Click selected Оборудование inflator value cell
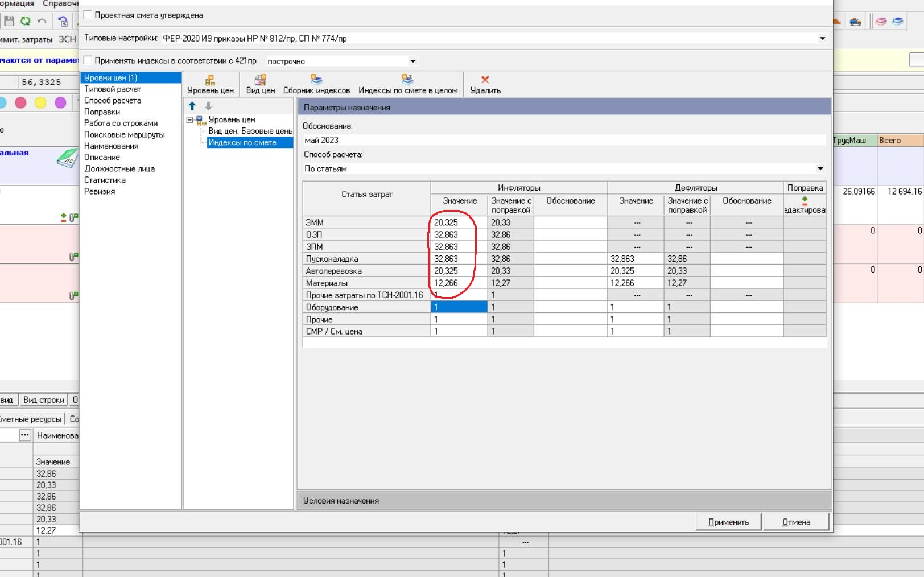The width and height of the screenshot is (924, 577). [x=459, y=307]
